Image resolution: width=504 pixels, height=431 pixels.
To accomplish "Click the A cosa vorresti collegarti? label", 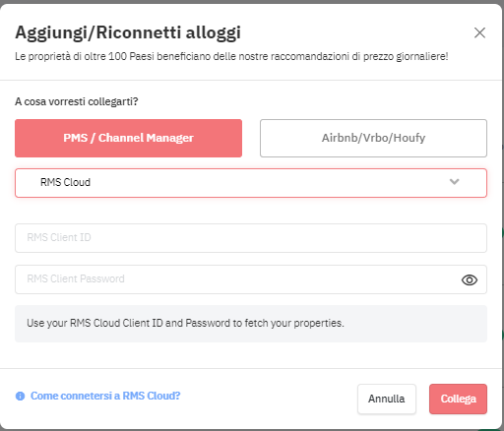I will pos(77,101).
